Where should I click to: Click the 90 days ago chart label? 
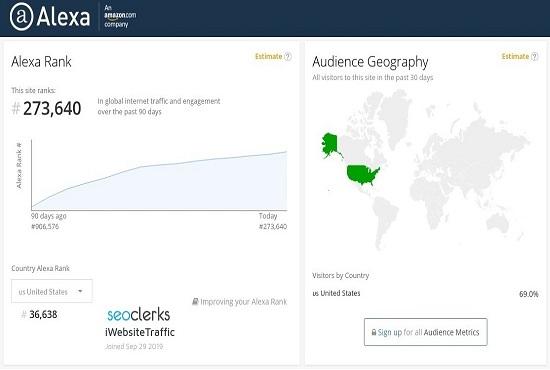(x=48, y=216)
